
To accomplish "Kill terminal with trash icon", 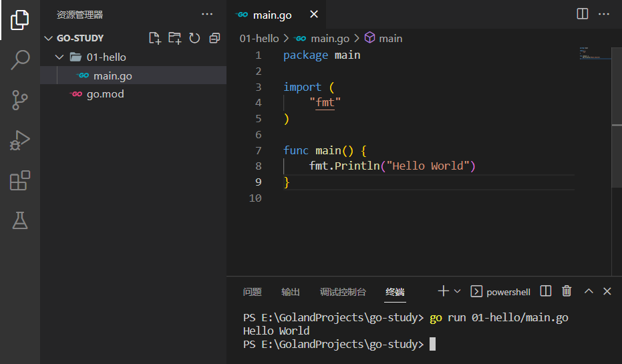I will point(567,291).
